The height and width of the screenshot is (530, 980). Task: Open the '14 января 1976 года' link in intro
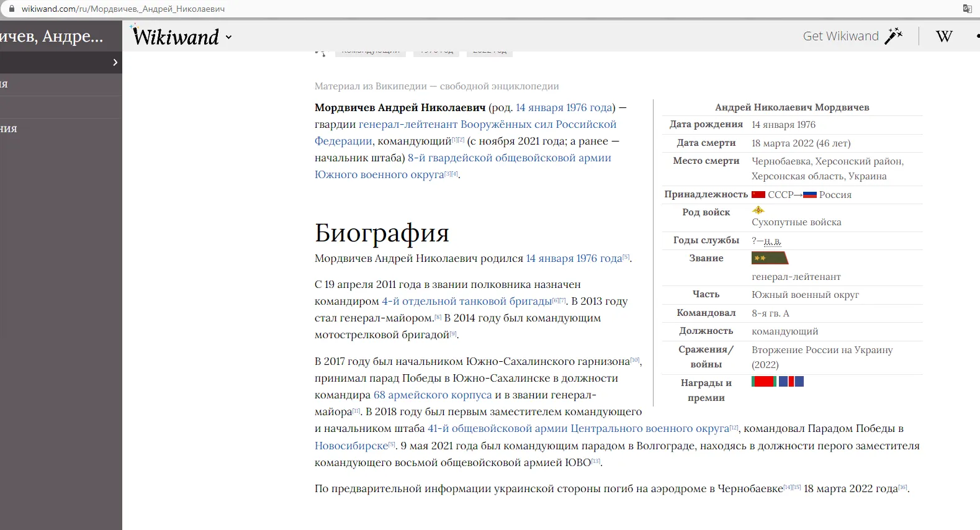click(564, 107)
